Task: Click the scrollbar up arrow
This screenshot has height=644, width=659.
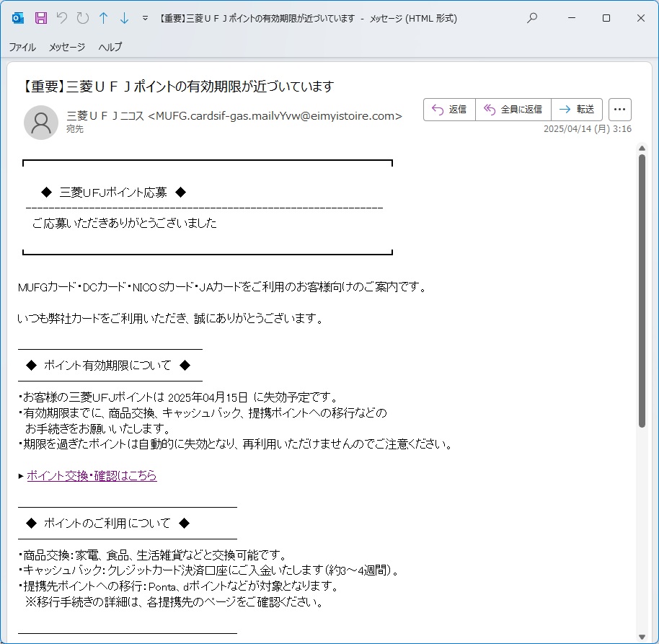Action: click(642, 149)
